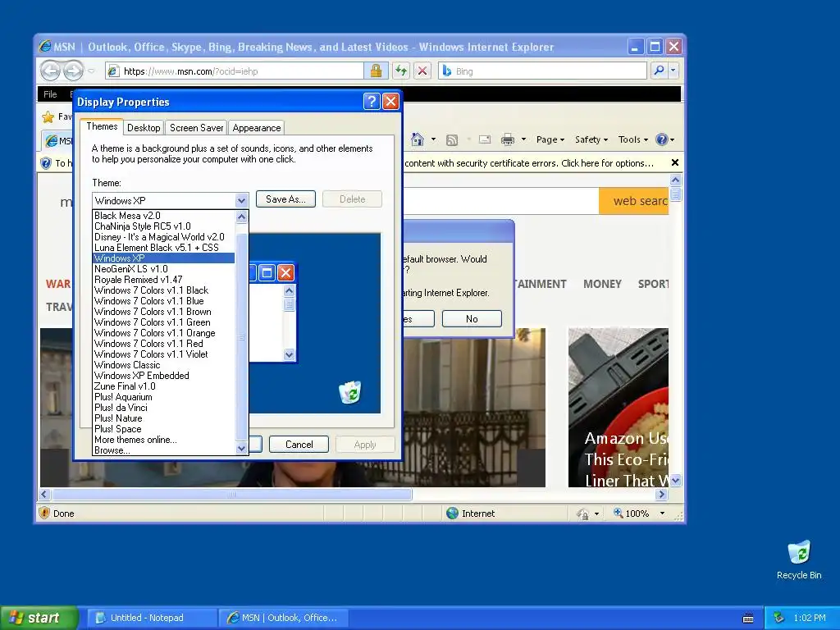The image size is (840, 630).
Task: Open the search provider dropdown arrow
Action: point(673,71)
